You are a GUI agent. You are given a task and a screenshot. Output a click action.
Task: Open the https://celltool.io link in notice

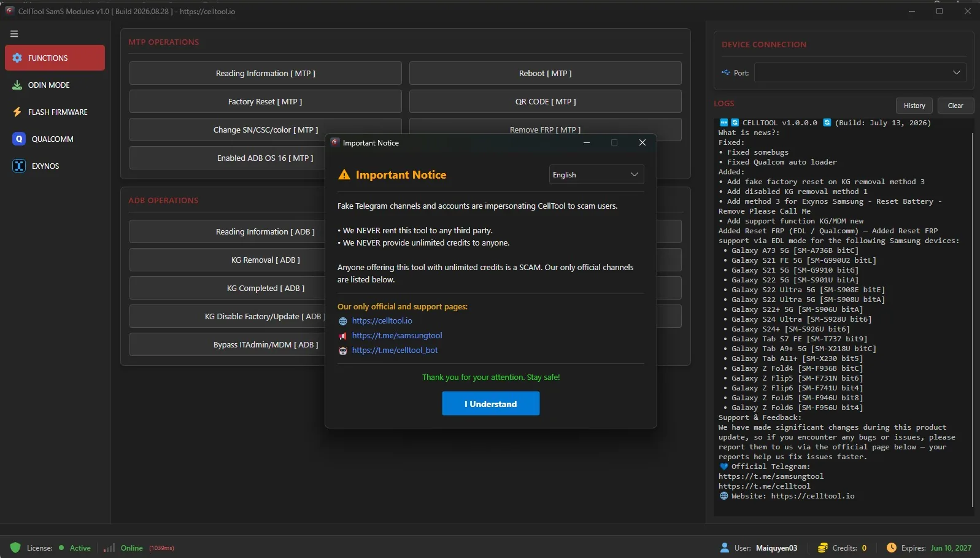[382, 321]
